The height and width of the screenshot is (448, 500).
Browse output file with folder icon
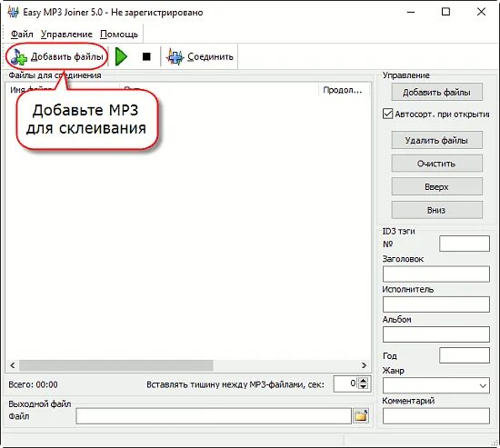click(361, 416)
